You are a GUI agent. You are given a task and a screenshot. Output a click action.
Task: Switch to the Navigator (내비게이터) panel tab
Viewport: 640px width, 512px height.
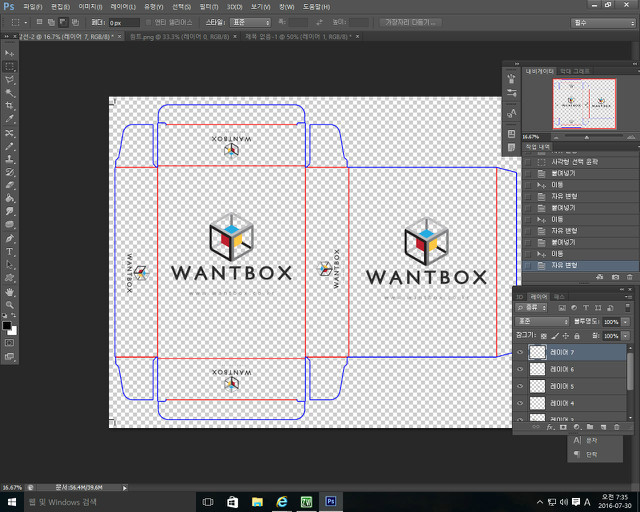pyautogui.click(x=539, y=71)
